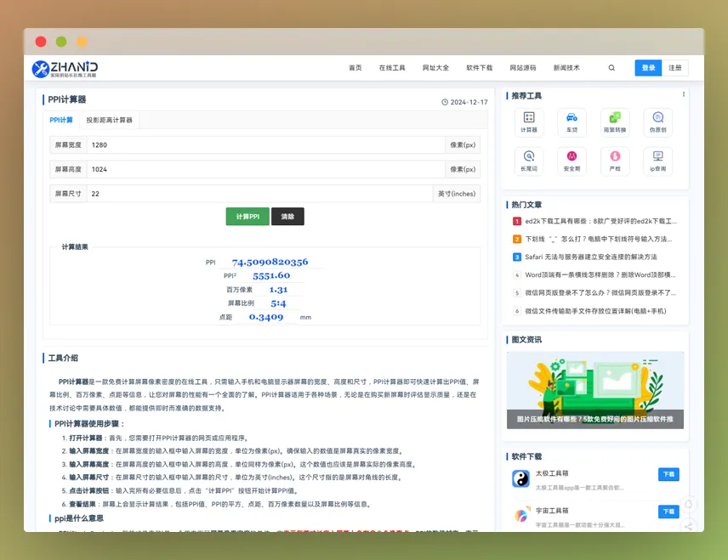Click the search magnifier in the navbar
The width and height of the screenshot is (728, 560).
click(x=611, y=67)
